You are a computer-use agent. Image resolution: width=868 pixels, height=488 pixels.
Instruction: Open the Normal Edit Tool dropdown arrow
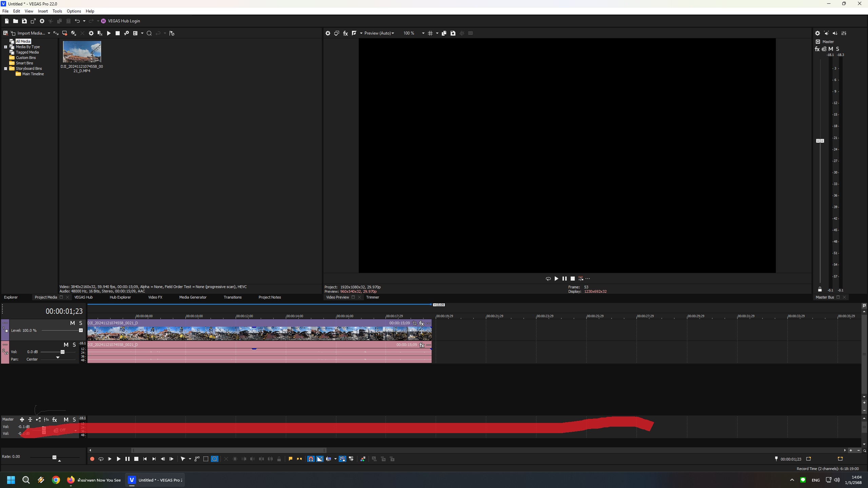coord(190,459)
